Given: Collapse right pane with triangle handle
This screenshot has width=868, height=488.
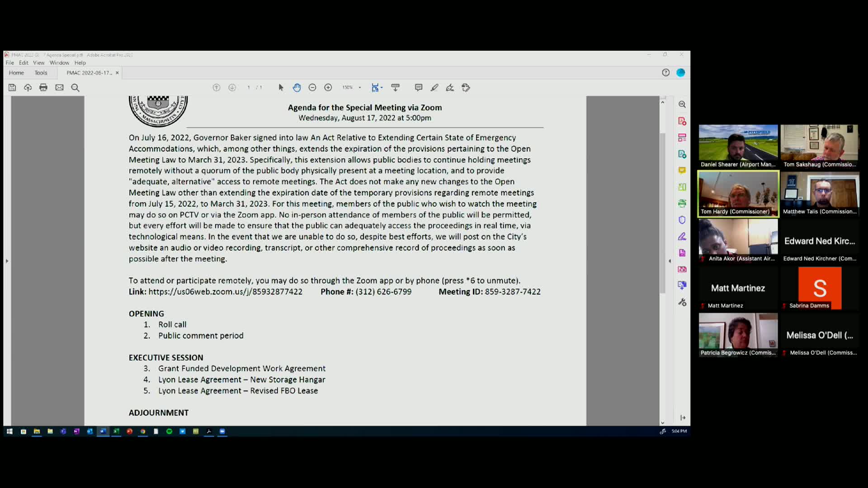Looking at the screenshot, I should click(x=670, y=261).
